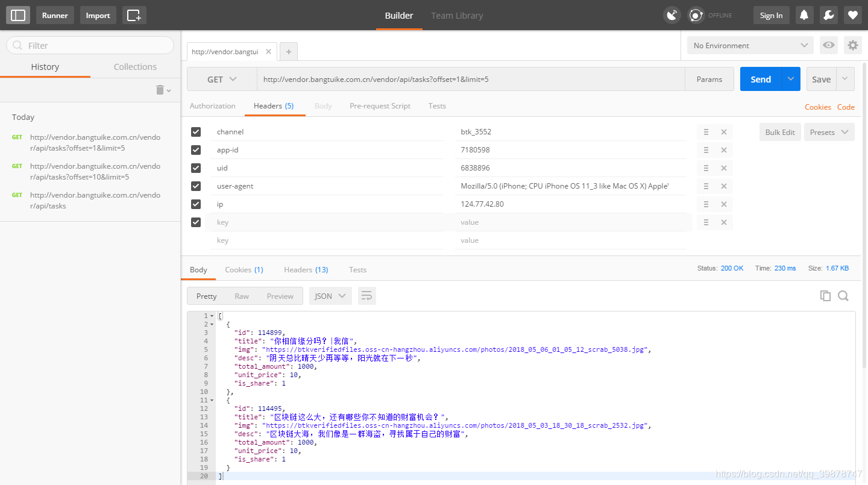Screen dimensions: 868x485
Task: Open environment quick look eye icon
Action: pos(829,45)
